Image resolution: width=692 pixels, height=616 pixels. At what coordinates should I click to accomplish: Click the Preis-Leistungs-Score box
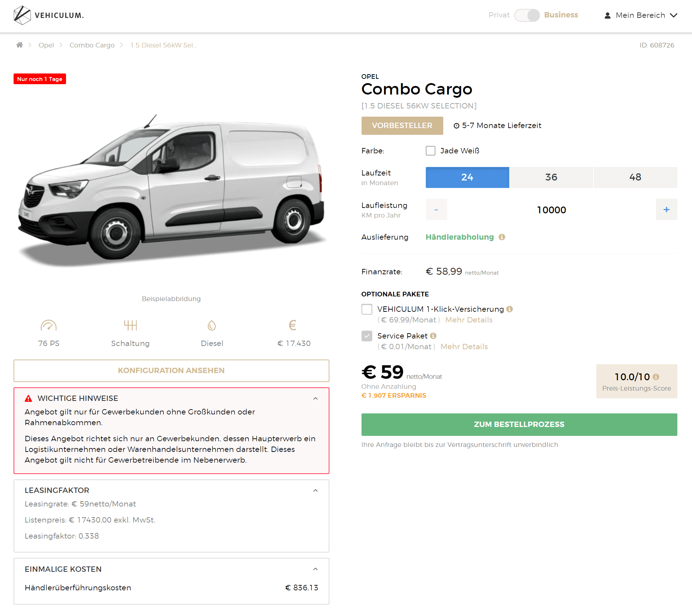click(x=637, y=381)
